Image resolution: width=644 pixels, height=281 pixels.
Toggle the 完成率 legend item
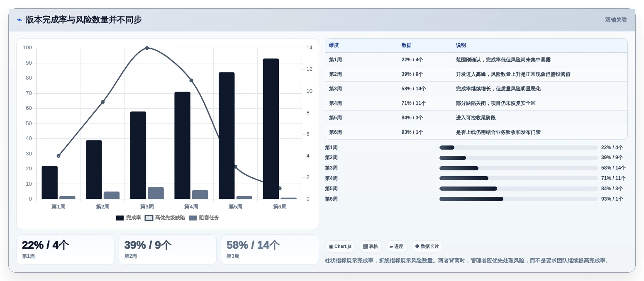click(129, 218)
